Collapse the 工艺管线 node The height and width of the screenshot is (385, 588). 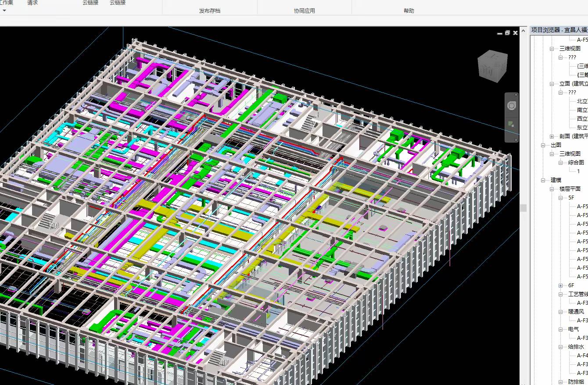tap(560, 294)
